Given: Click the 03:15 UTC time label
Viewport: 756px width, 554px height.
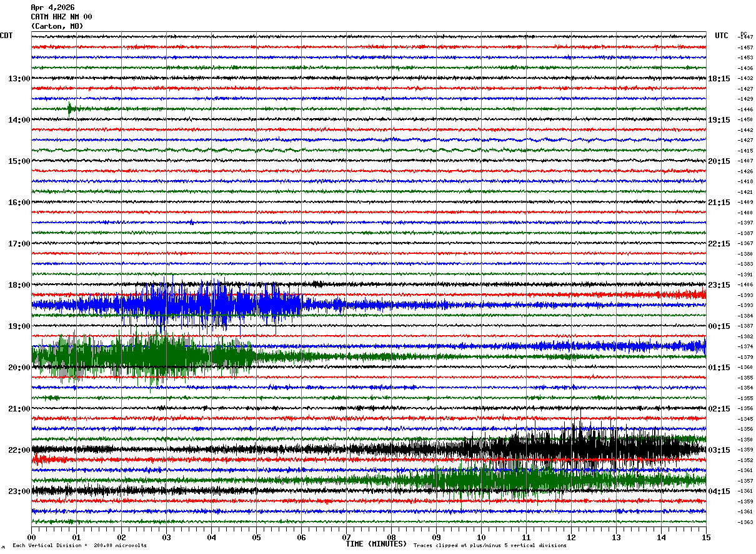Looking at the screenshot, I should [719, 450].
